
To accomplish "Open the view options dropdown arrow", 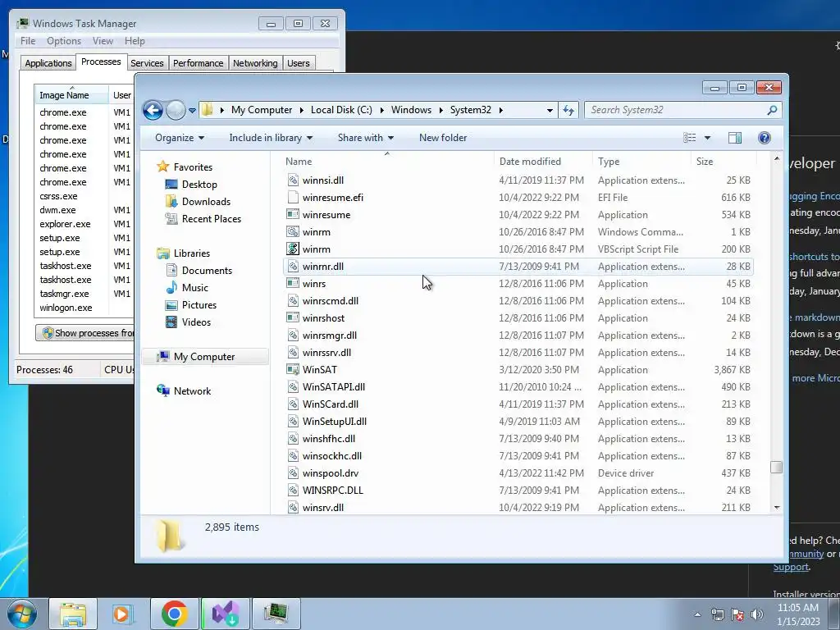I will (x=707, y=138).
